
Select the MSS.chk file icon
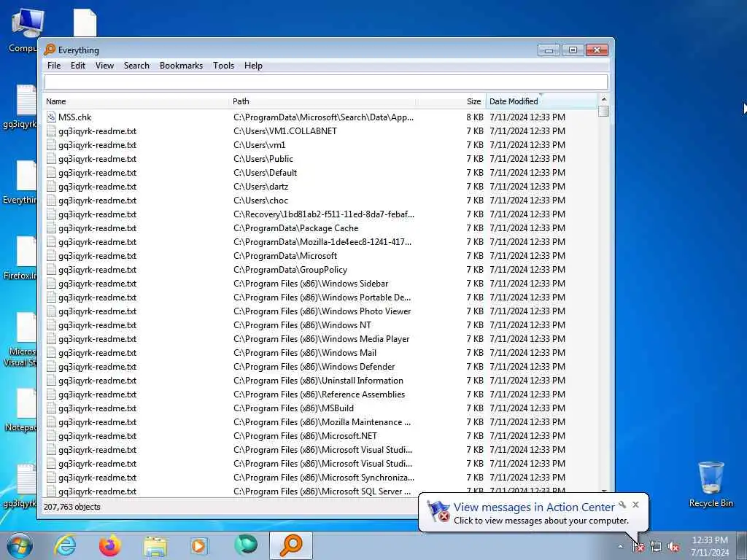(x=52, y=117)
